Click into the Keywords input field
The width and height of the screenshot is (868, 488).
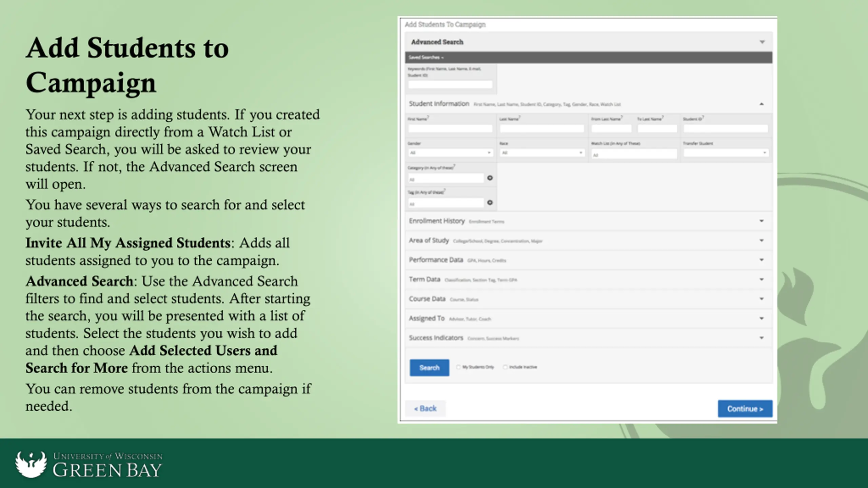pos(450,85)
